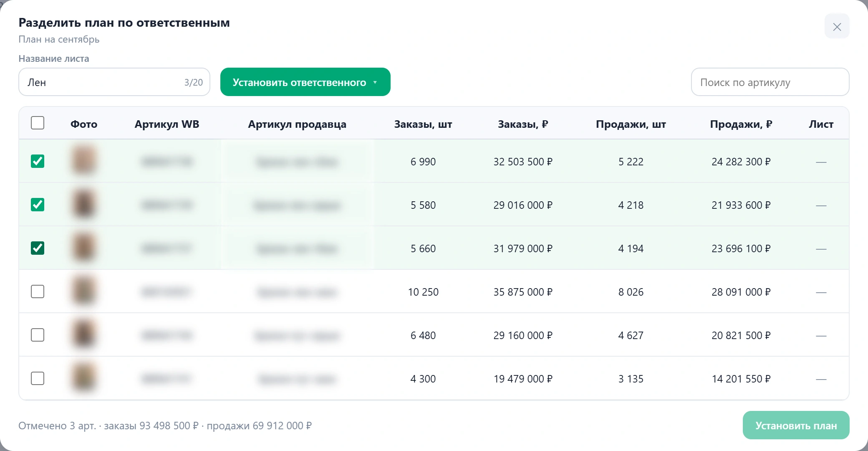Viewport: 868px width, 451px height.
Task: Check the row with 10 250 orders
Action: pyautogui.click(x=38, y=291)
